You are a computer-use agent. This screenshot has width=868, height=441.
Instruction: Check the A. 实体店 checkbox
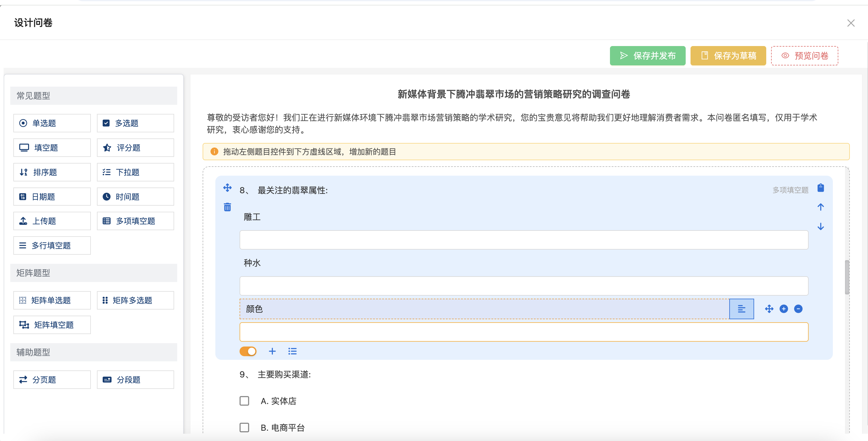point(244,401)
